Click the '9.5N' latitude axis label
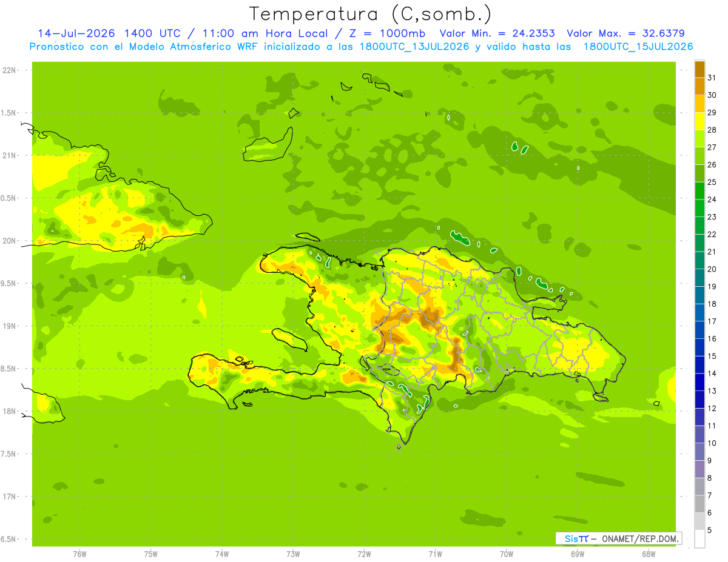This screenshot has height=562, width=728. click(8, 284)
